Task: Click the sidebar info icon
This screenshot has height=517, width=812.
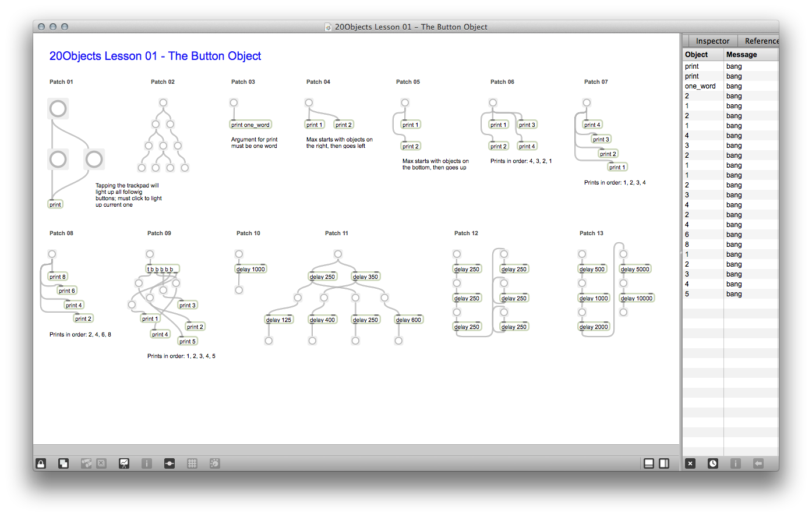Action: point(736,463)
